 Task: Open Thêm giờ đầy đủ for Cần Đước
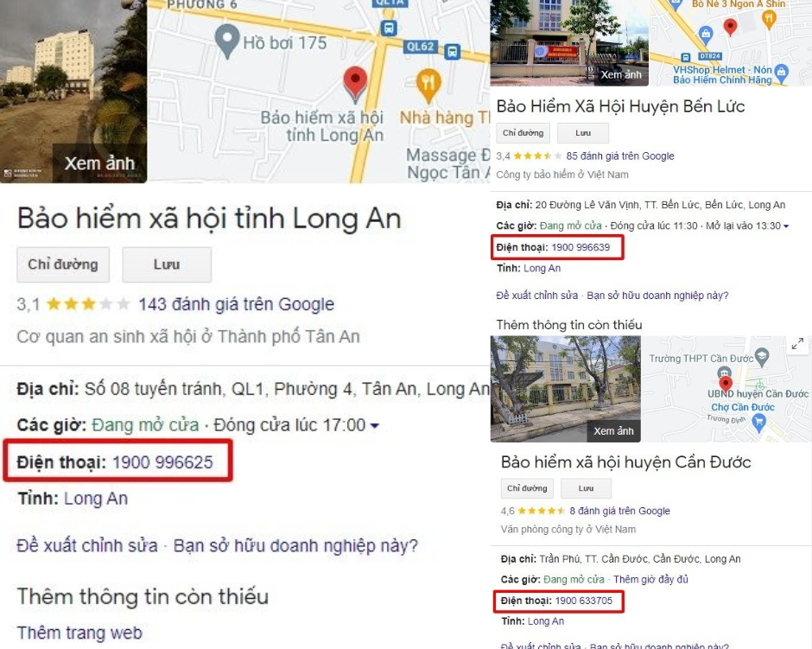(650, 579)
